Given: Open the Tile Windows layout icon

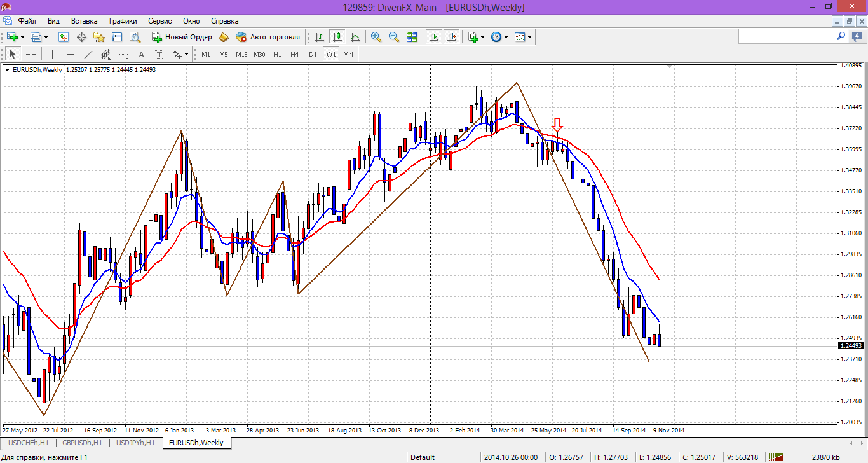Looking at the screenshot, I should [x=412, y=37].
